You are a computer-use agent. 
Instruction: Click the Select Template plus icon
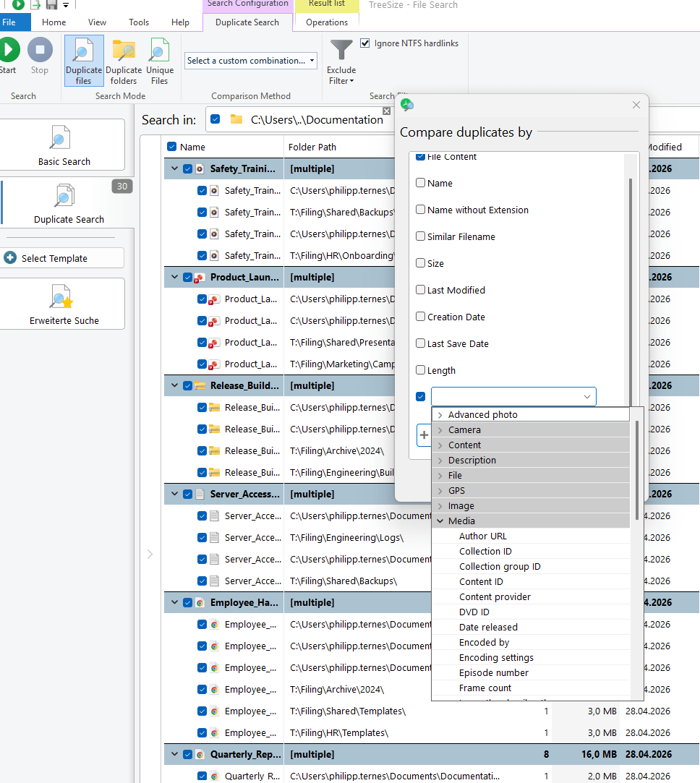pos(10,258)
